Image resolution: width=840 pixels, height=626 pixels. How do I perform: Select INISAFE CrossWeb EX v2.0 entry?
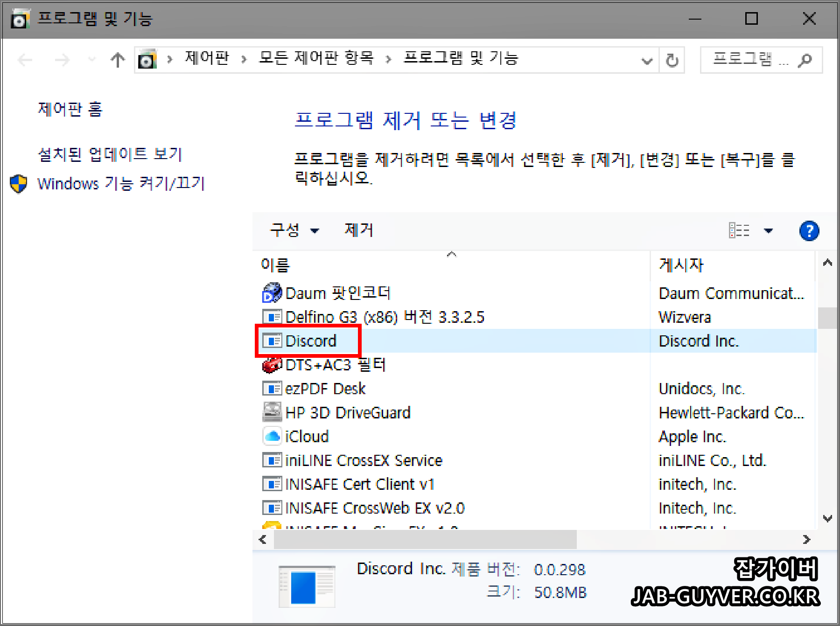click(375, 508)
